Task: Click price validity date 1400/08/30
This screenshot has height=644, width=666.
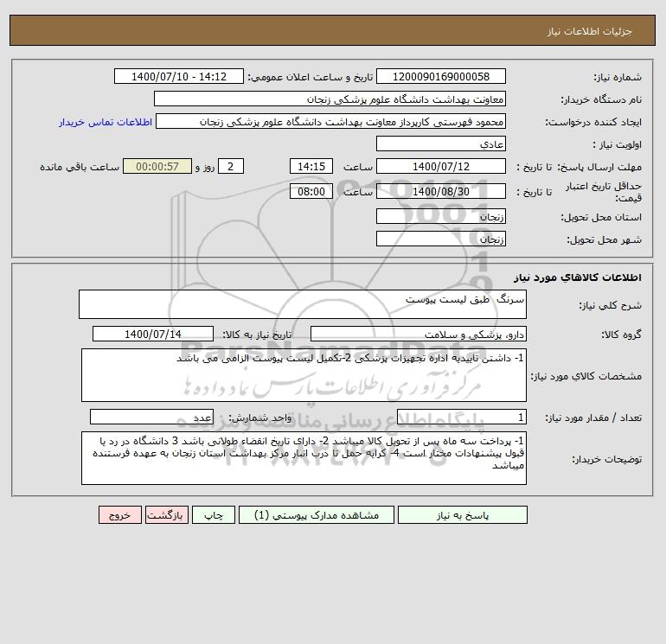Action: coord(441,191)
